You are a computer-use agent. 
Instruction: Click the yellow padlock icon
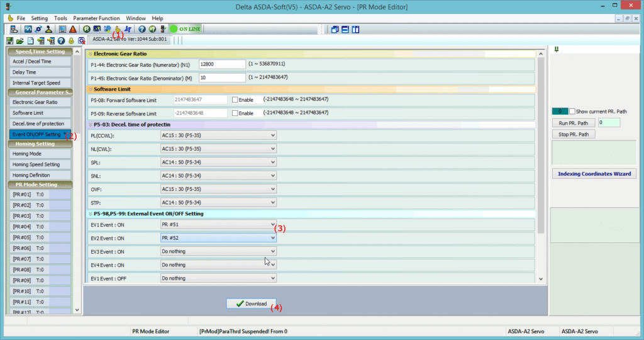[71, 41]
